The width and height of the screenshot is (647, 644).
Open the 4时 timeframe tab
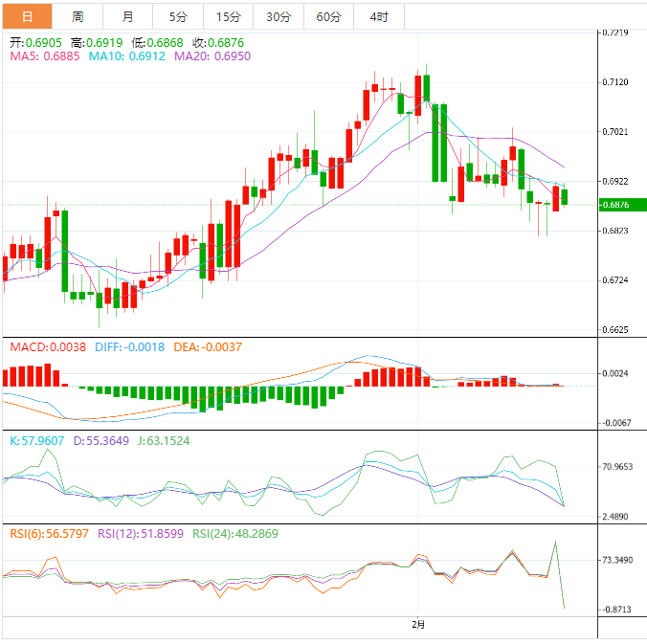pyautogui.click(x=379, y=16)
